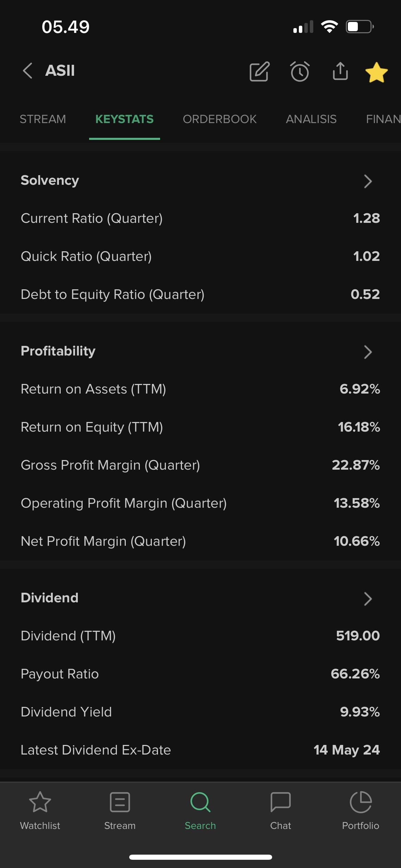Tap the back arrow beside ASII
This screenshot has width=401, height=868.
27,71
